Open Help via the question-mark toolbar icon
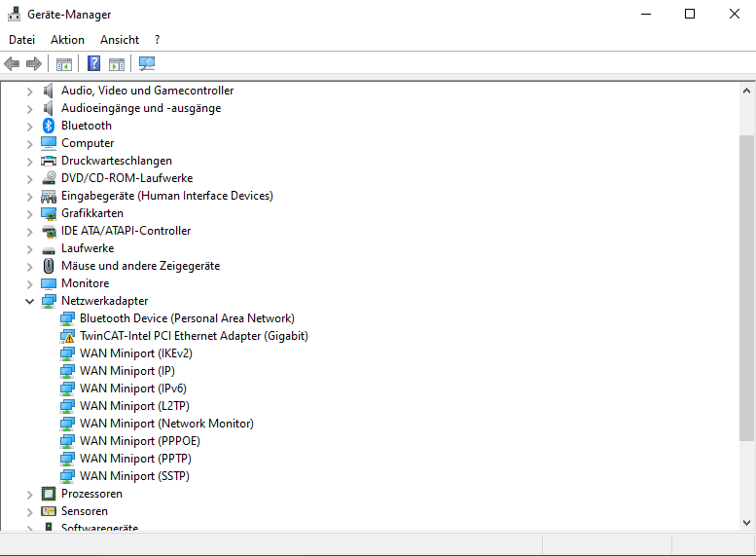 (x=93, y=63)
